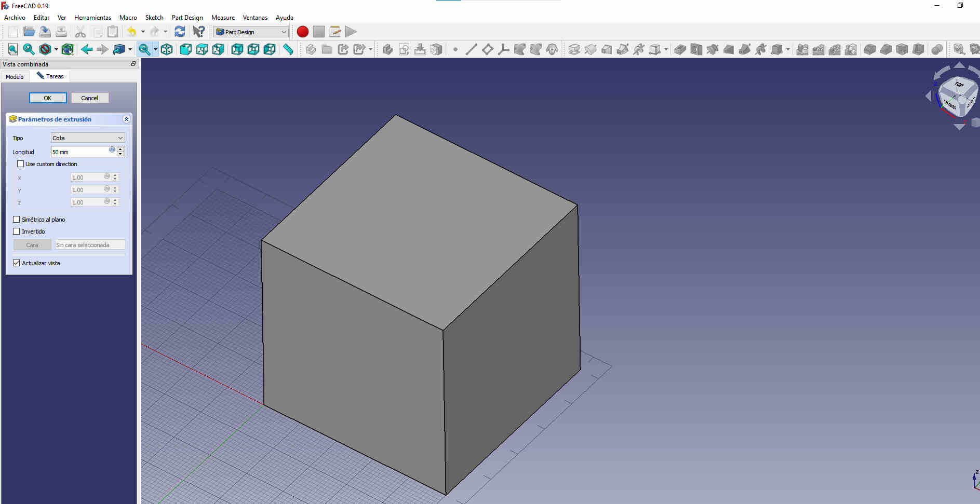Switch to Front view cube icon
980x504 pixels.
pos(185,49)
